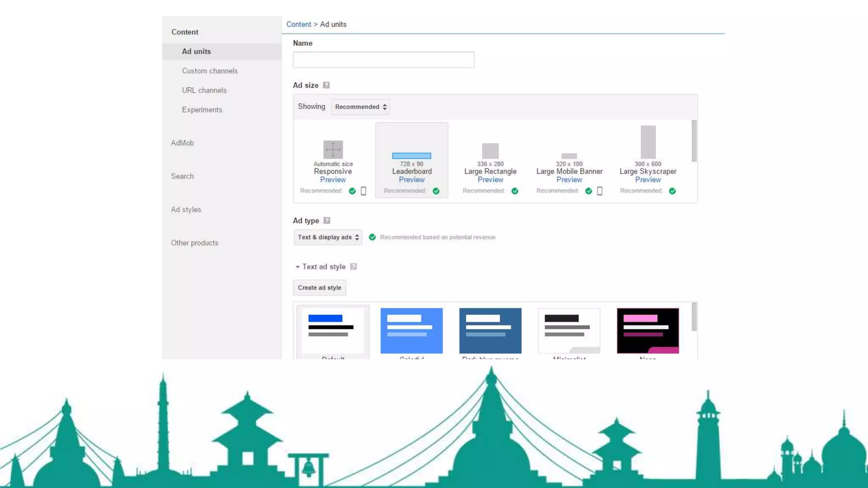Collapse the Text ad style section
This screenshot has width=868, height=488.
tap(298, 267)
